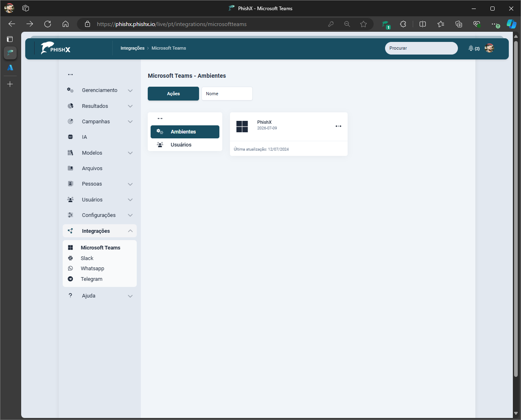The height and width of the screenshot is (420, 521).
Task: Open the zoom magnifier in address bar
Action: coord(347,24)
